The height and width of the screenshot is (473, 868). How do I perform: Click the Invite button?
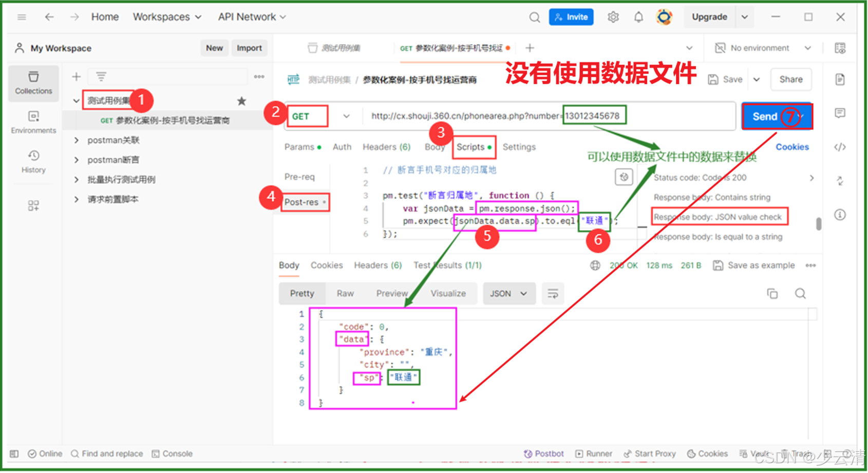(x=571, y=17)
